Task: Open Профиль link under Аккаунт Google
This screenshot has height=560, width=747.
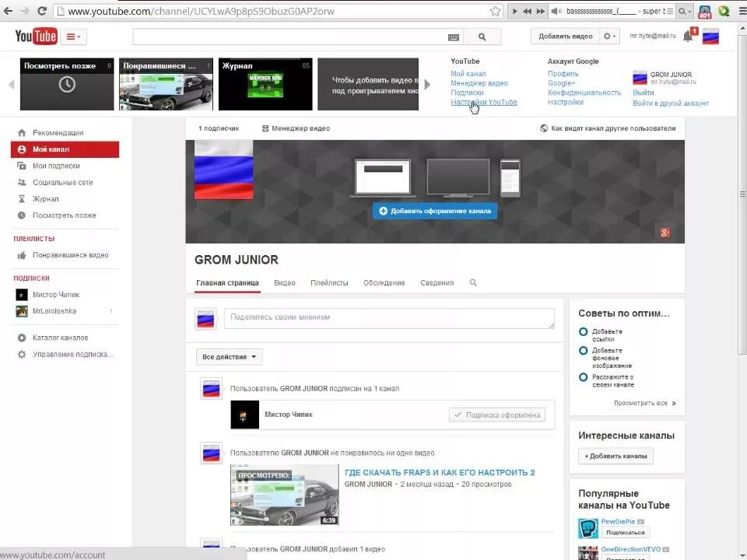Action: (563, 73)
